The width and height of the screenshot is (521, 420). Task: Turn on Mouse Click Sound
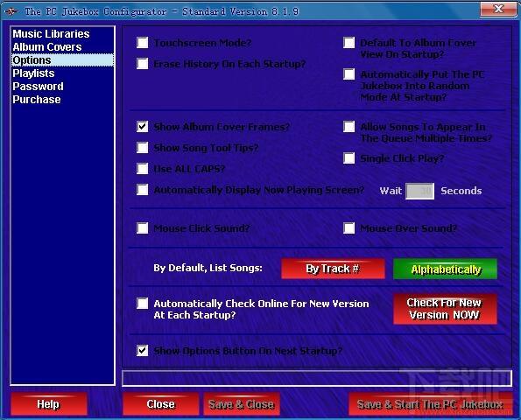click(143, 228)
